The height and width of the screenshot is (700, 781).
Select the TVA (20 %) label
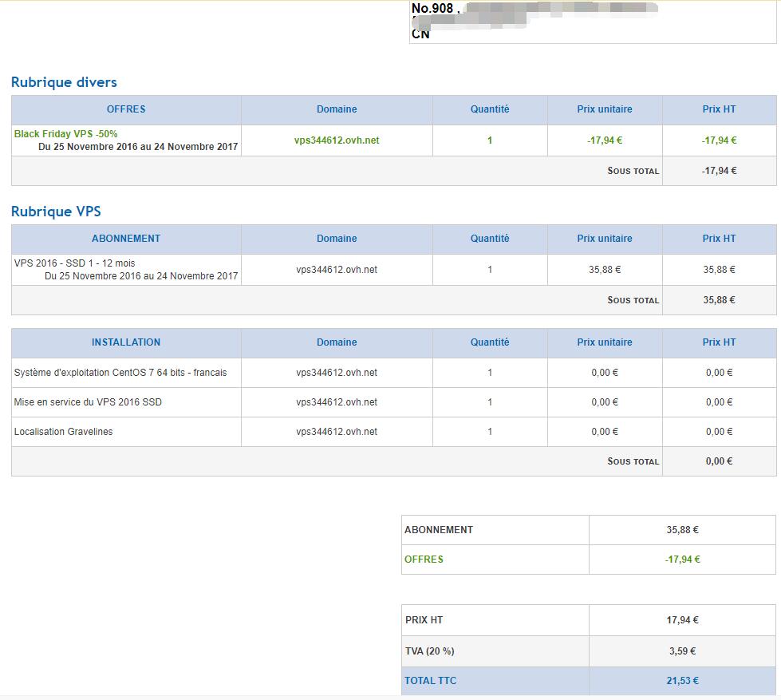point(429,651)
